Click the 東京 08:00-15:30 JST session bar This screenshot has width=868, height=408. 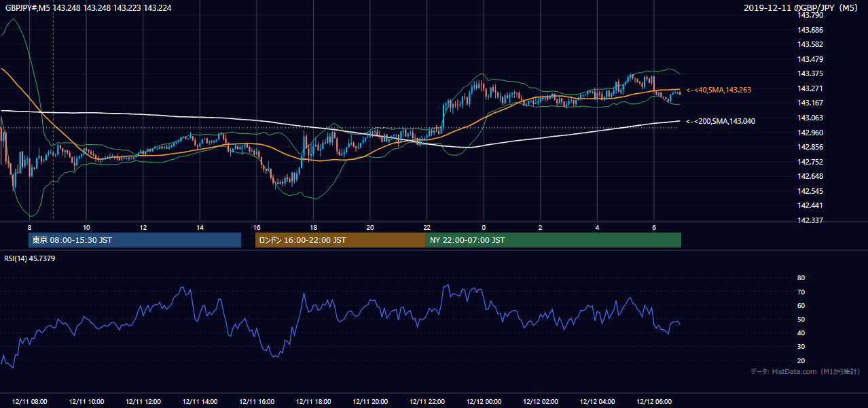[x=135, y=240]
